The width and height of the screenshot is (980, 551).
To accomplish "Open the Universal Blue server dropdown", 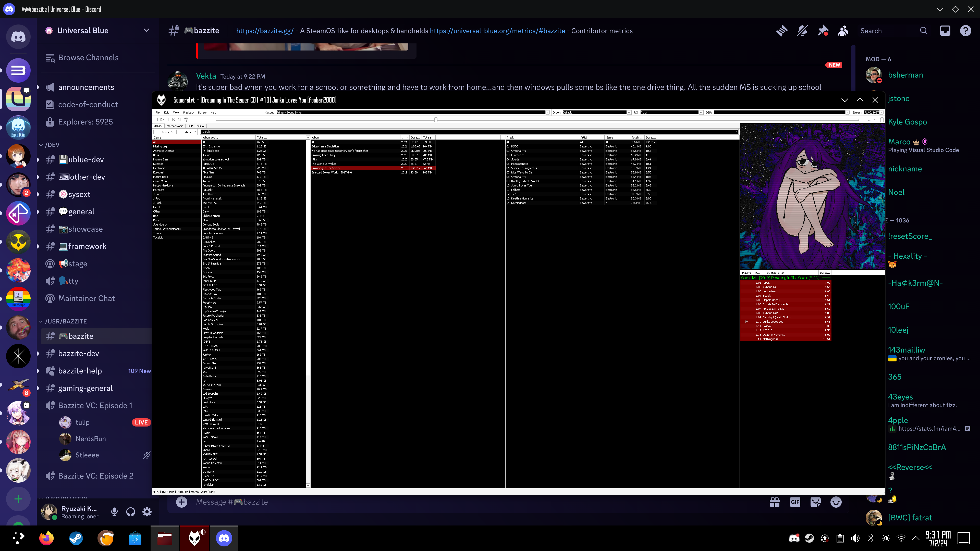I will tap(146, 30).
